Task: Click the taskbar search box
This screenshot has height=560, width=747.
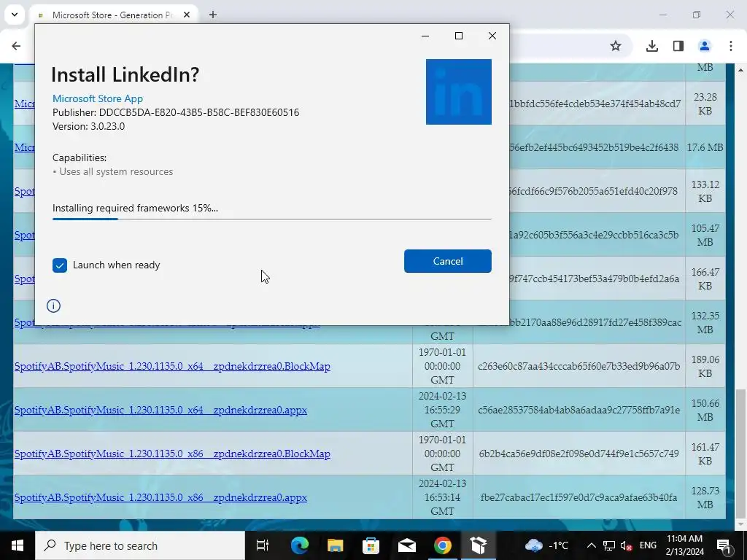Action: click(x=140, y=545)
